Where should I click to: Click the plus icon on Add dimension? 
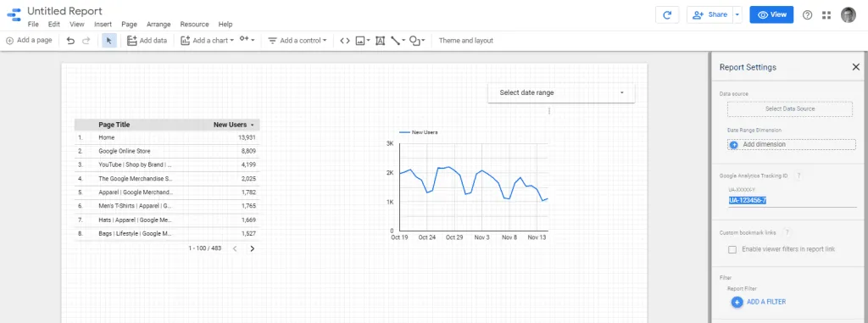tap(734, 145)
